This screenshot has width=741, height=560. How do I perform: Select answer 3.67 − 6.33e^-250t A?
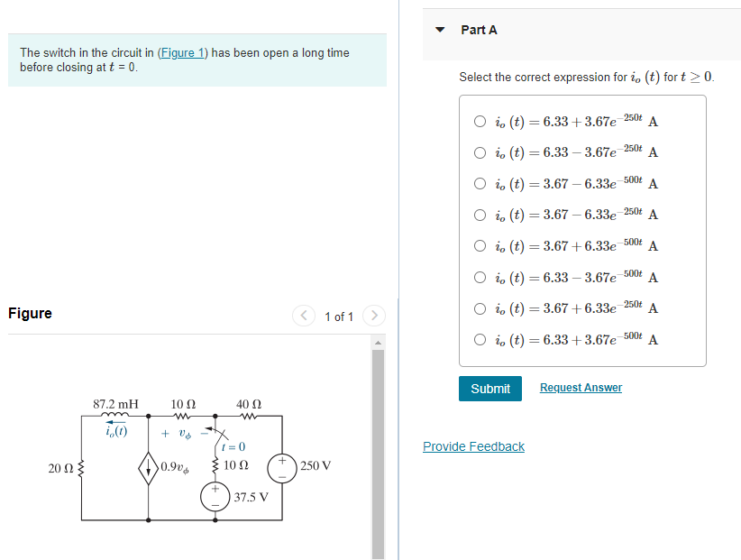[x=480, y=215]
